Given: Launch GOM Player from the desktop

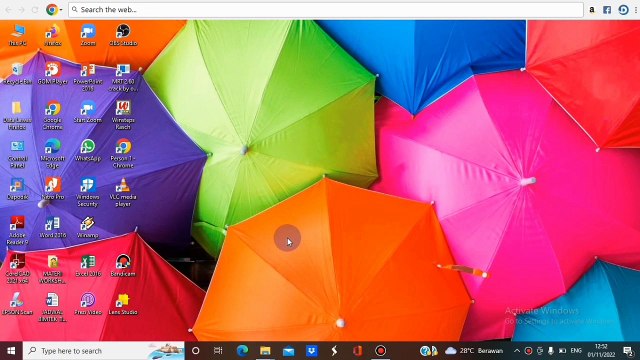Looking at the screenshot, I should pyautogui.click(x=53, y=73).
